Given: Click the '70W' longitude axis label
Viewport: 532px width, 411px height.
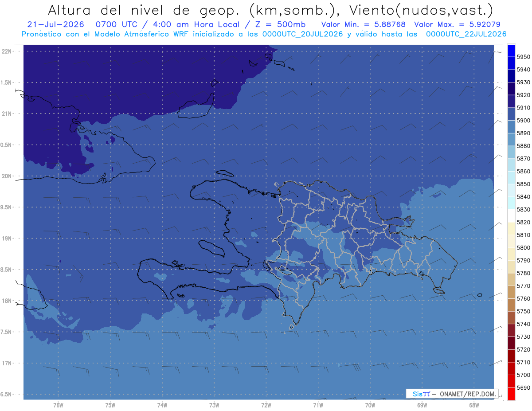Looking at the screenshot, I should click(x=370, y=405).
